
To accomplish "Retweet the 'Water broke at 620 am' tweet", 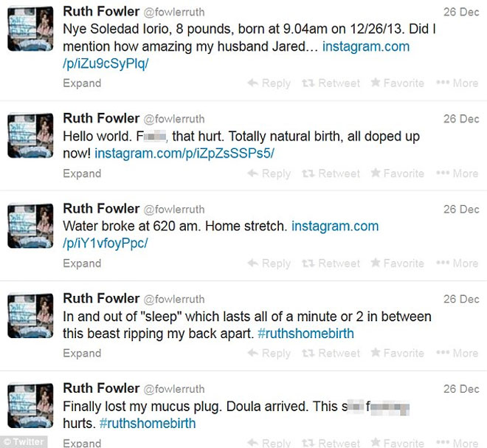I will (x=331, y=263).
